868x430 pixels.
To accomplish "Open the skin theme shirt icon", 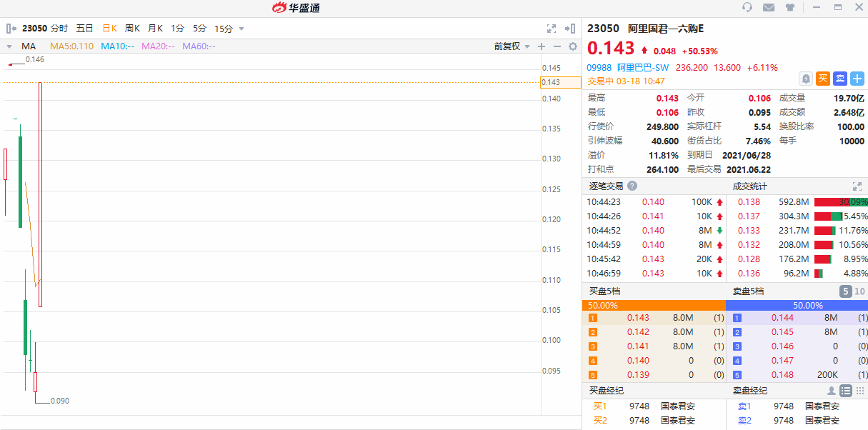I will point(789,8).
